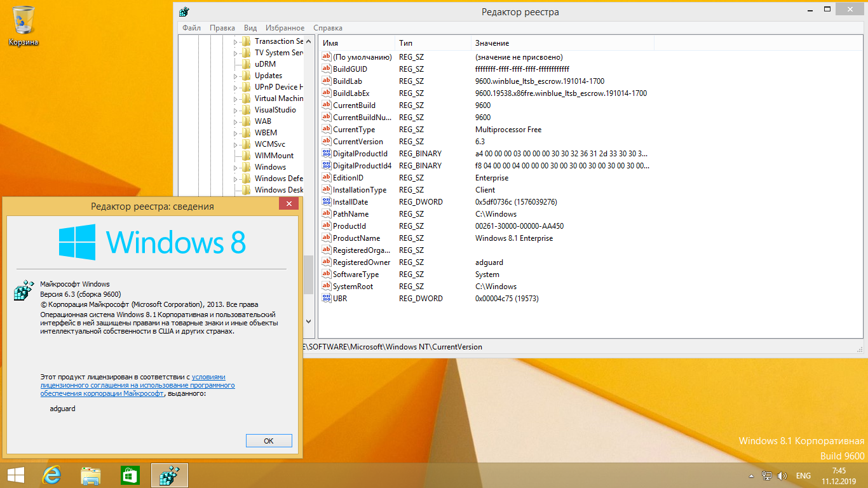
Task: Open the Правка menu
Action: (x=222, y=28)
